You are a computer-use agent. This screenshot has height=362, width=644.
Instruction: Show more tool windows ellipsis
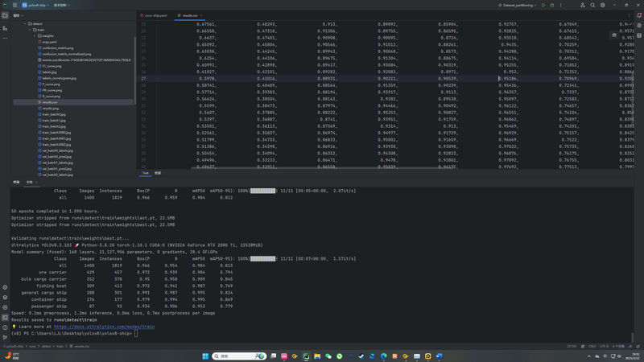point(5,38)
